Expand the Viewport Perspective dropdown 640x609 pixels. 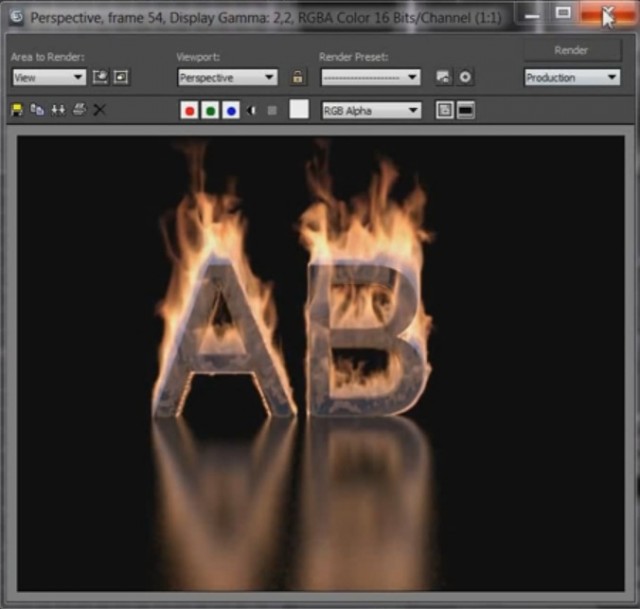[x=227, y=77]
